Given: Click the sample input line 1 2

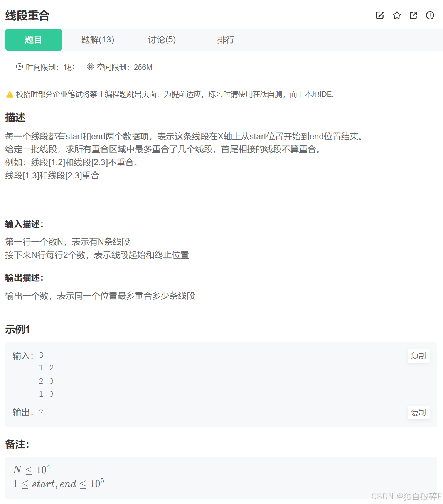Looking at the screenshot, I should (46, 368).
